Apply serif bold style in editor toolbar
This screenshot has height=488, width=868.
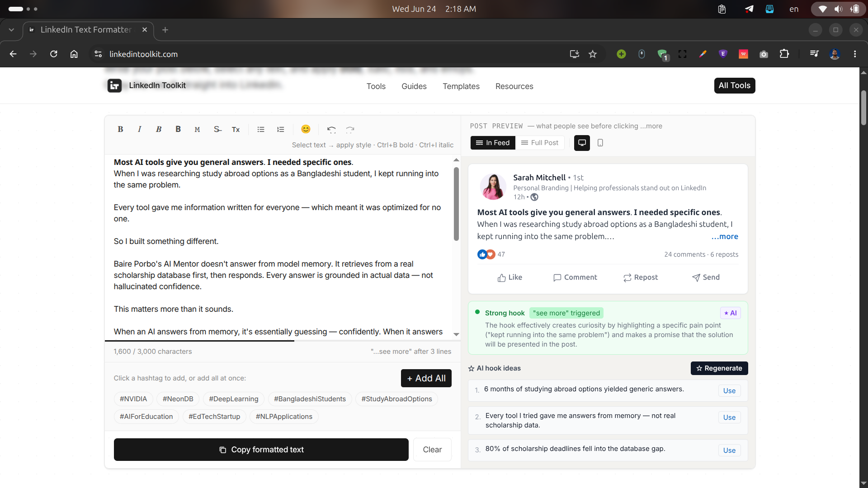[x=120, y=129]
